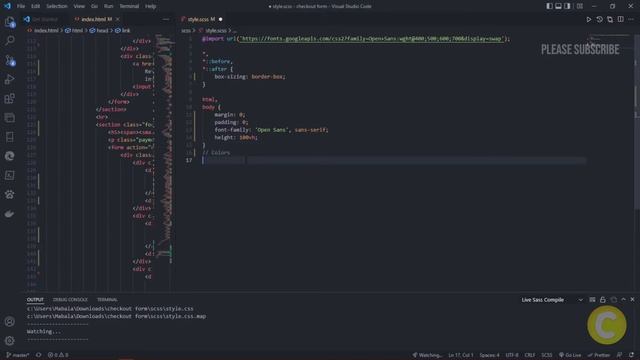640x360 pixels.
Task: Click index.html breadcrumb item
Action: click(x=44, y=31)
